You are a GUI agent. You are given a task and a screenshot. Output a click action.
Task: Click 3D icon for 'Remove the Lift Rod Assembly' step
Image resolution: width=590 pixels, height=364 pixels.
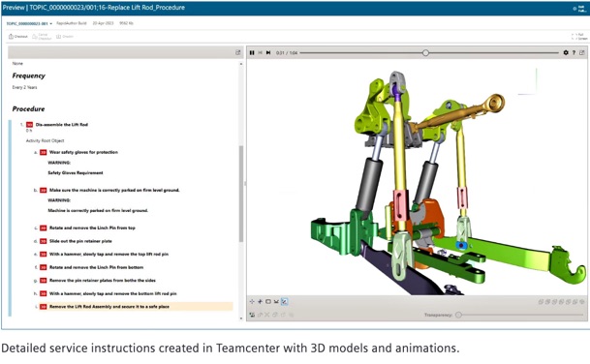(44, 307)
